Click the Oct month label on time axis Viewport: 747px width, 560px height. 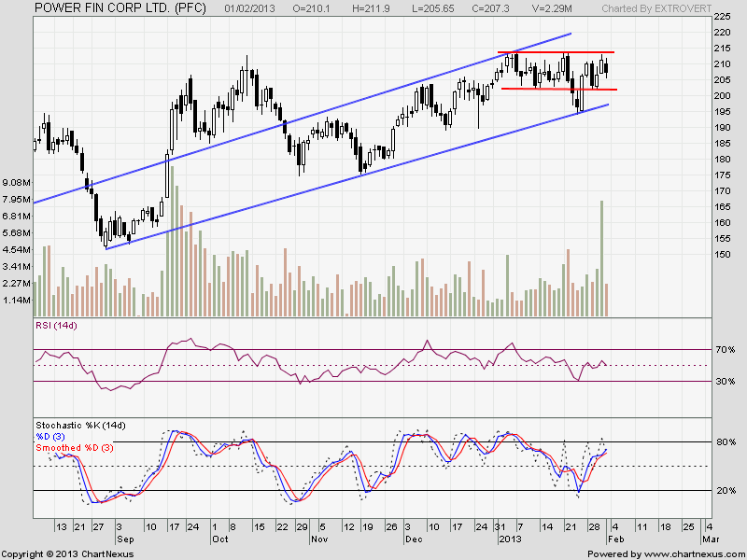[x=220, y=539]
